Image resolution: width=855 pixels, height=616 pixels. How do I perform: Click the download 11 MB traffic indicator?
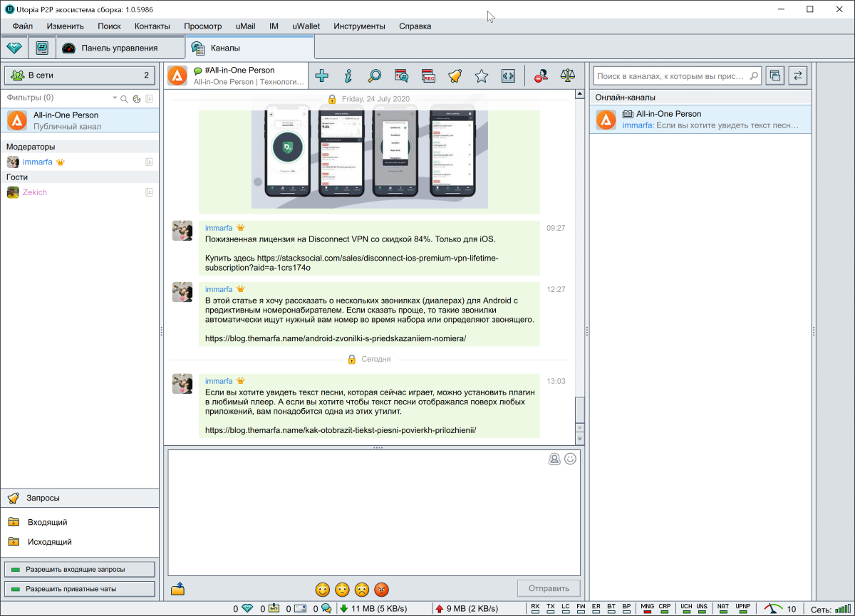(373, 609)
